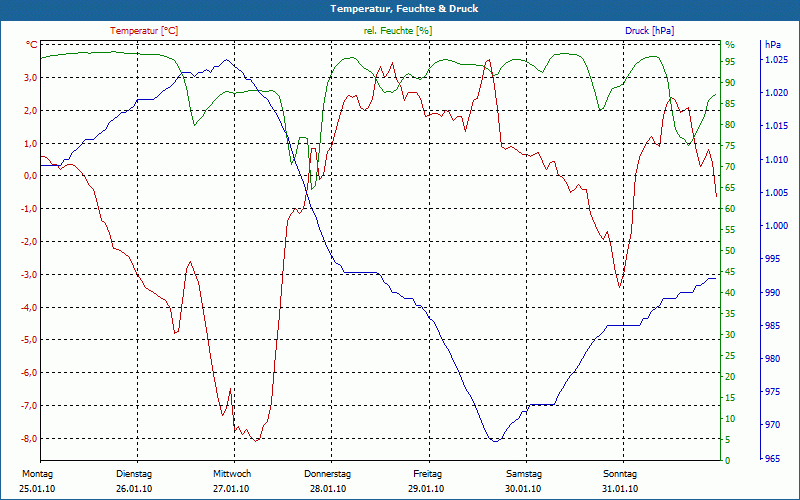Click the '60' humidity axis value
This screenshot has width=800, height=500.
[x=730, y=209]
